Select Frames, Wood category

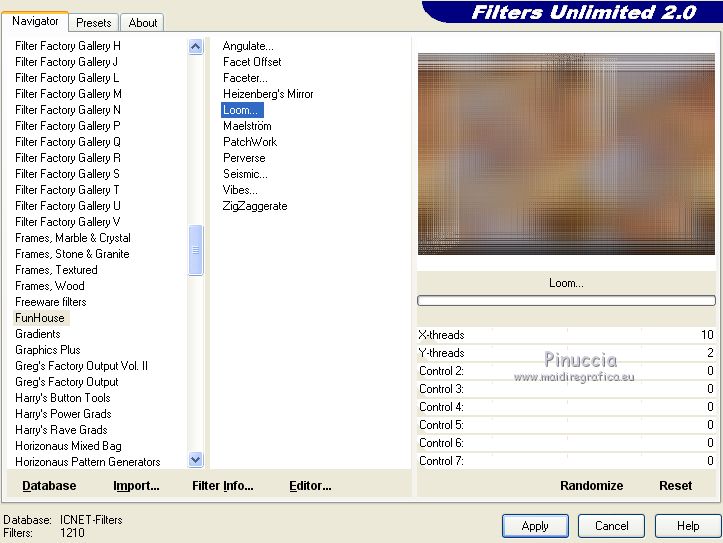click(50, 286)
